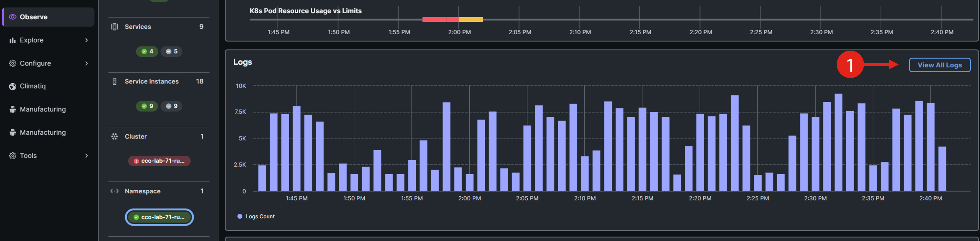Open the second Manufacturing menu item

[x=43, y=132]
